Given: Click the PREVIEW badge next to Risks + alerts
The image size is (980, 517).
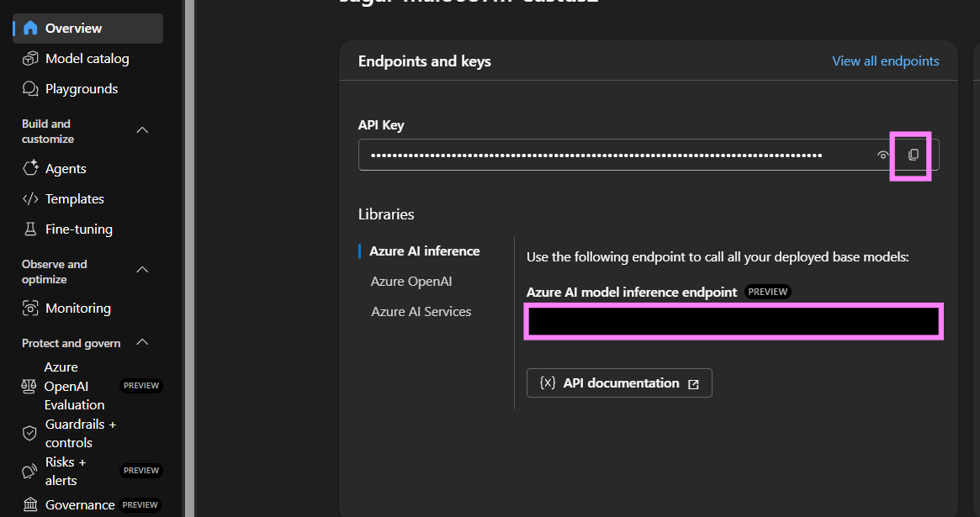Looking at the screenshot, I should [x=141, y=471].
